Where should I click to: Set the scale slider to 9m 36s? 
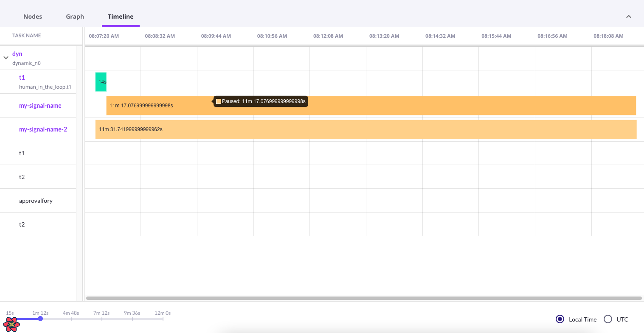[132, 319]
